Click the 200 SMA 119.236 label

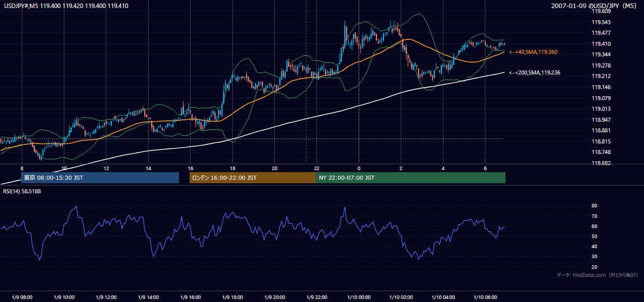pyautogui.click(x=535, y=72)
